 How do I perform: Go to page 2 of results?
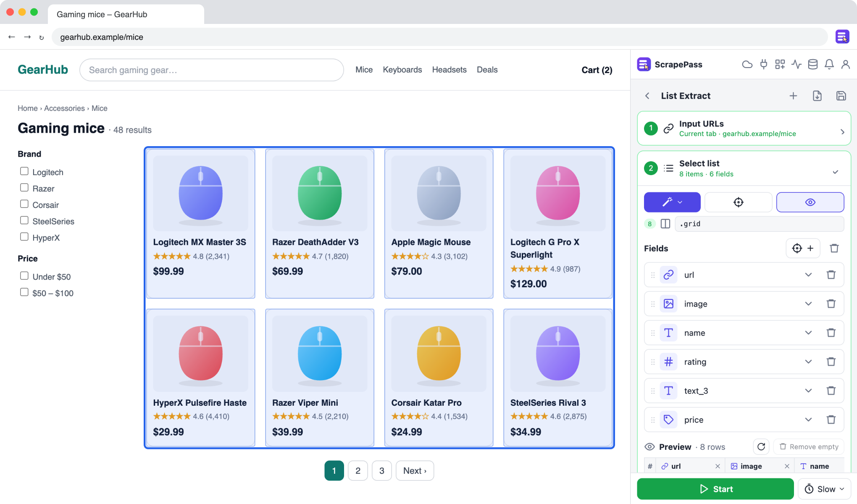point(358,471)
